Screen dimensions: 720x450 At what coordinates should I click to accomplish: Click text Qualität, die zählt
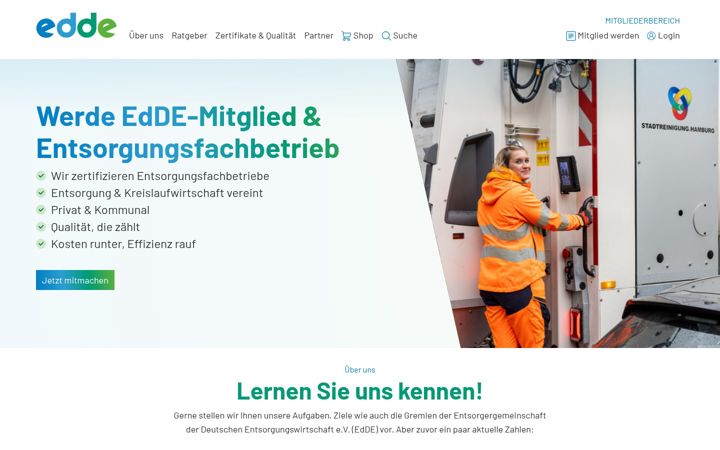[x=95, y=227]
